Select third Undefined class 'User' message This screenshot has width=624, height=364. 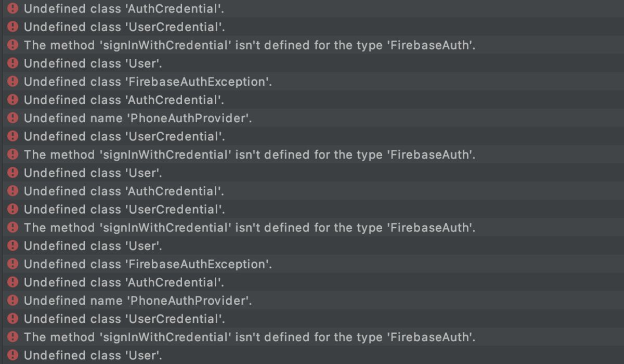(x=93, y=245)
